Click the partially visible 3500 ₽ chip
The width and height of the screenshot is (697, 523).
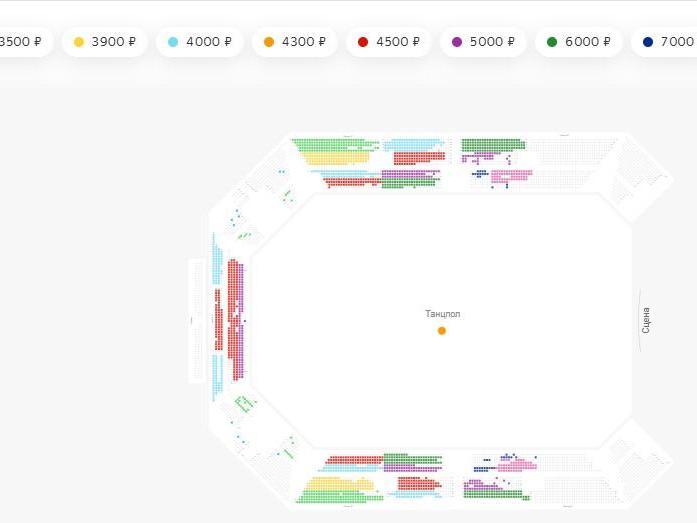22,42
